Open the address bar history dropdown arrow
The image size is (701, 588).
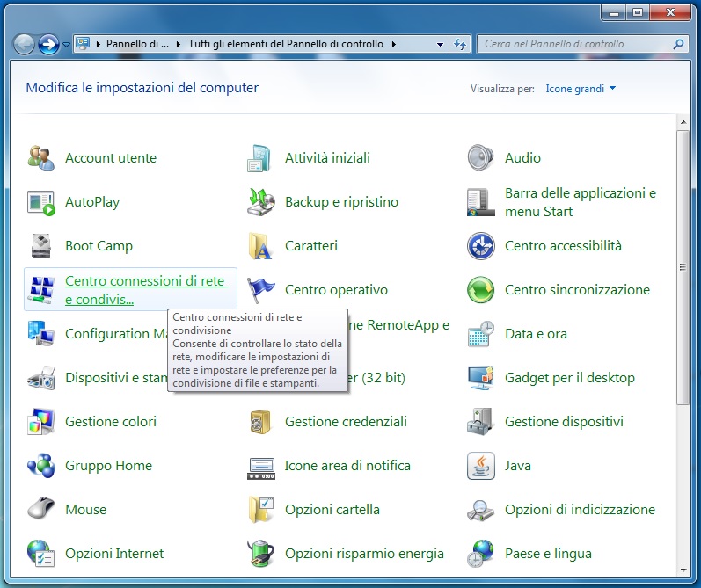440,44
